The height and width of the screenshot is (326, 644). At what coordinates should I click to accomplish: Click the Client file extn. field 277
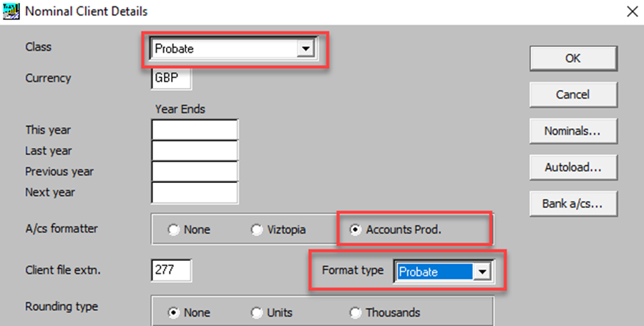click(x=171, y=270)
